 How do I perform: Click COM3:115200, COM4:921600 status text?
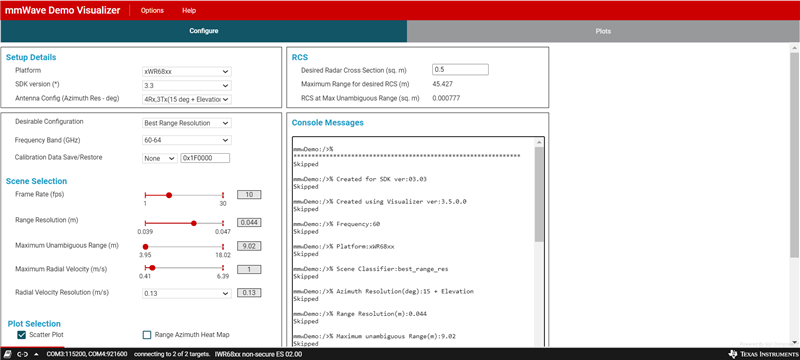point(87,354)
